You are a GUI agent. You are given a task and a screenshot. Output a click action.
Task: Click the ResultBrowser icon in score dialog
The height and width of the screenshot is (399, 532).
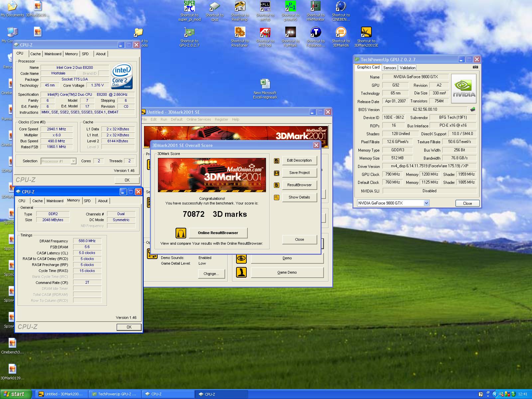point(277,185)
